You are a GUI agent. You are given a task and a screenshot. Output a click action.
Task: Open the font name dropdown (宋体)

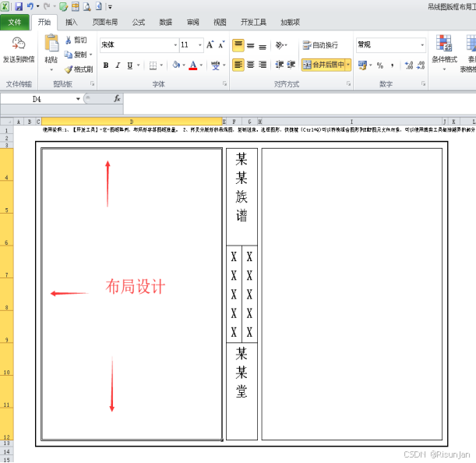point(175,45)
